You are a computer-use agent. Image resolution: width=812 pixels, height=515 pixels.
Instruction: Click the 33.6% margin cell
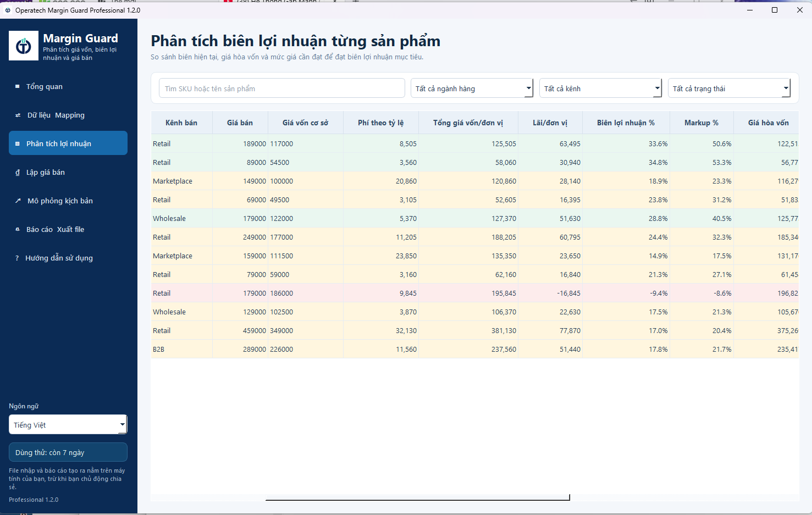pyautogui.click(x=626, y=143)
